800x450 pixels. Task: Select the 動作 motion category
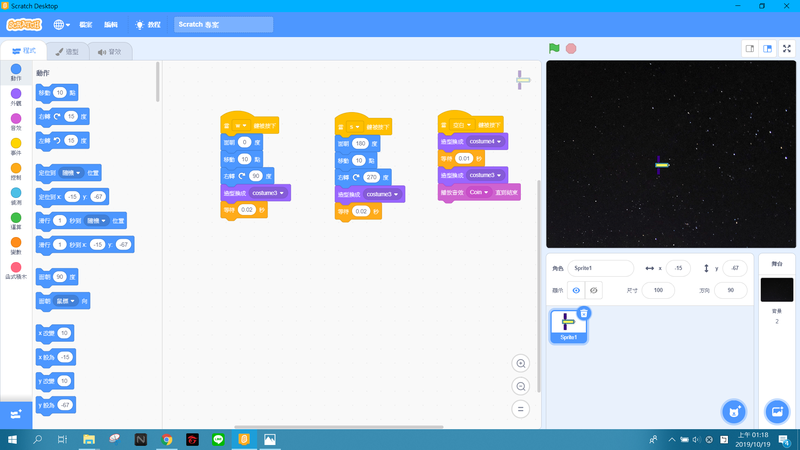pos(16,72)
